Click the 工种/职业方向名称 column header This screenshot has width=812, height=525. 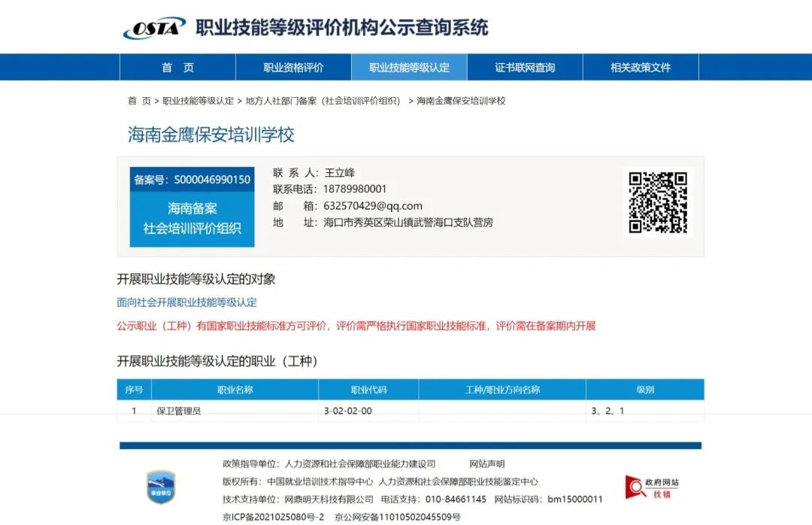point(502,390)
